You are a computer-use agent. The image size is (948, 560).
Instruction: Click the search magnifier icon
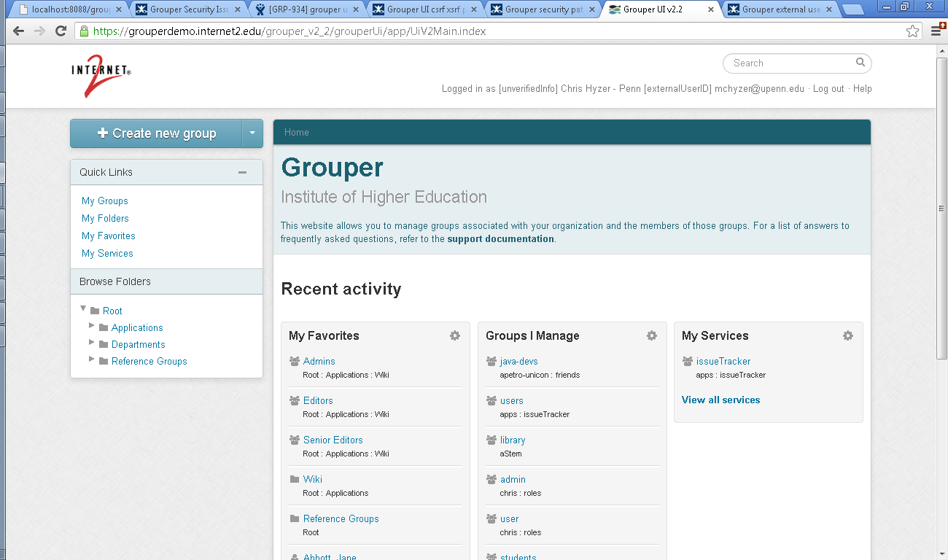pos(860,63)
